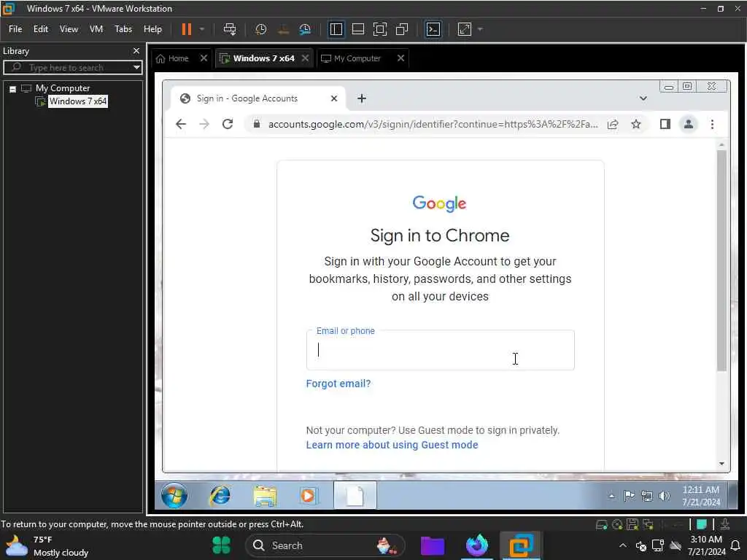Open the VM menu
Screen dimensions: 747x560
[x=96, y=29]
